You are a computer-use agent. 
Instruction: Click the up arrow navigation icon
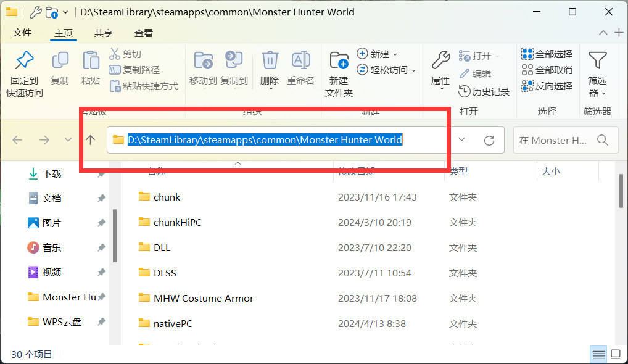[91, 140]
